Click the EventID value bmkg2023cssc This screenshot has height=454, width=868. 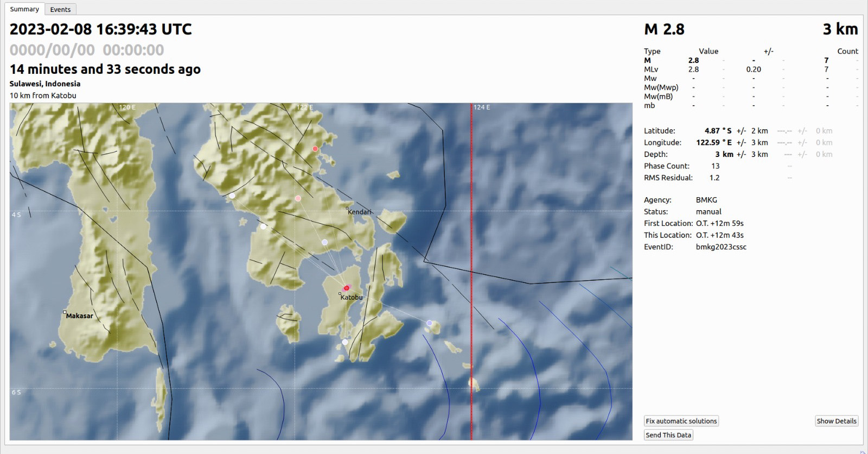pos(721,247)
